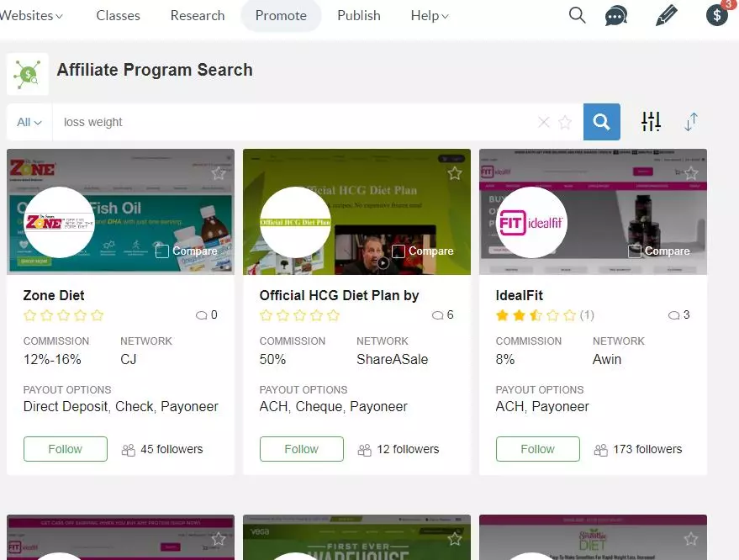
Task: View the 45 followers of Zone Diet
Action: coord(162,449)
